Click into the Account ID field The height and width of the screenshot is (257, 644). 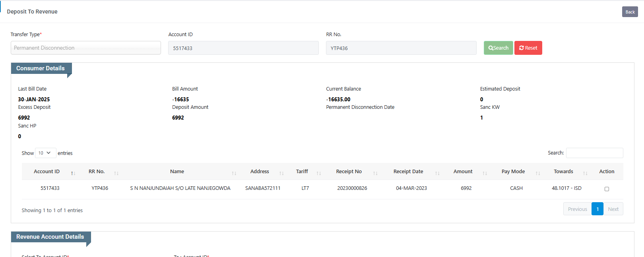click(x=243, y=48)
